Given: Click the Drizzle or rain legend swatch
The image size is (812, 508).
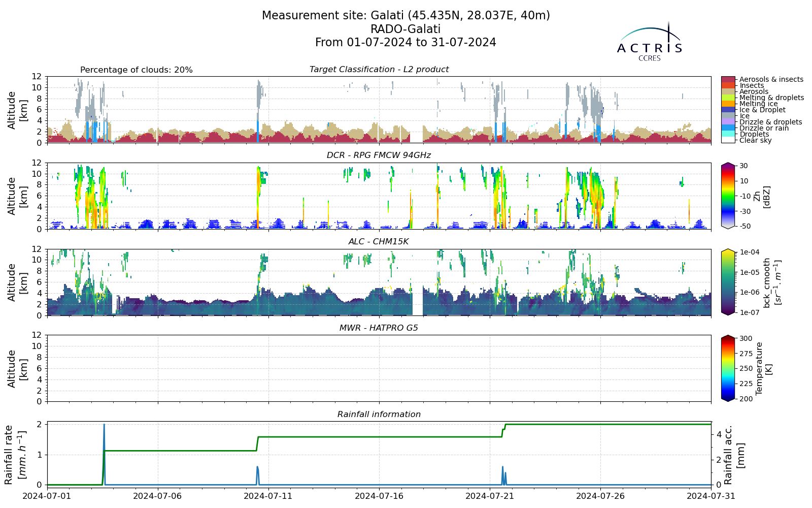Looking at the screenshot, I should tap(728, 128).
